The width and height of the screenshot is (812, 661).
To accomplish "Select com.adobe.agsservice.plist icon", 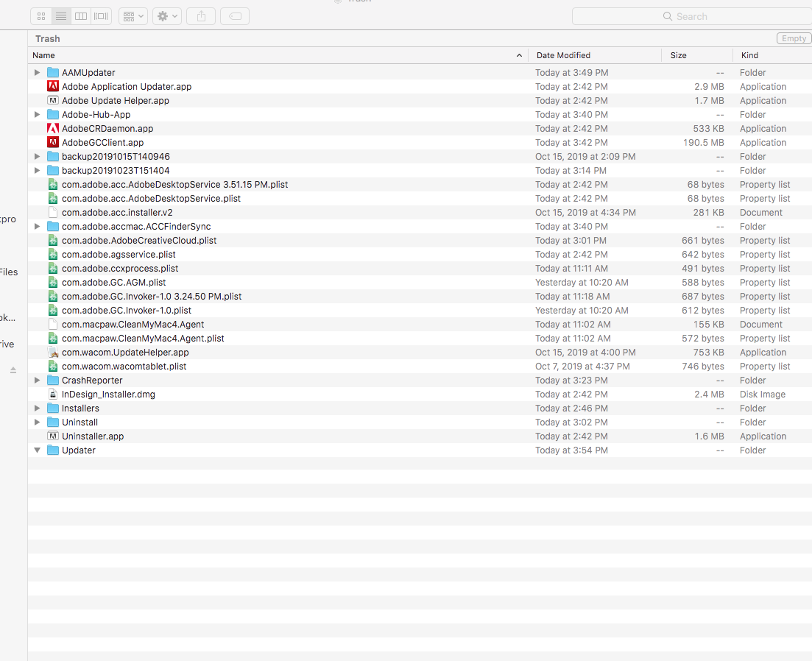I will [x=53, y=254].
